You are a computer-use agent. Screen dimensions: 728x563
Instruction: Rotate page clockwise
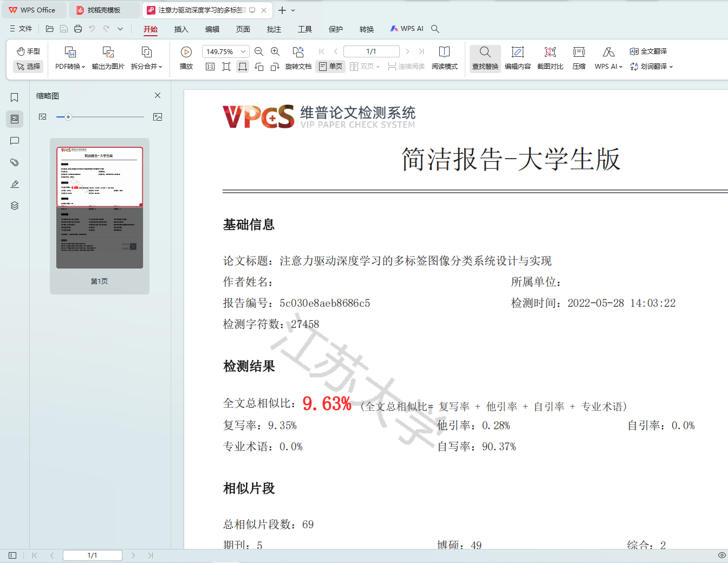[275, 67]
